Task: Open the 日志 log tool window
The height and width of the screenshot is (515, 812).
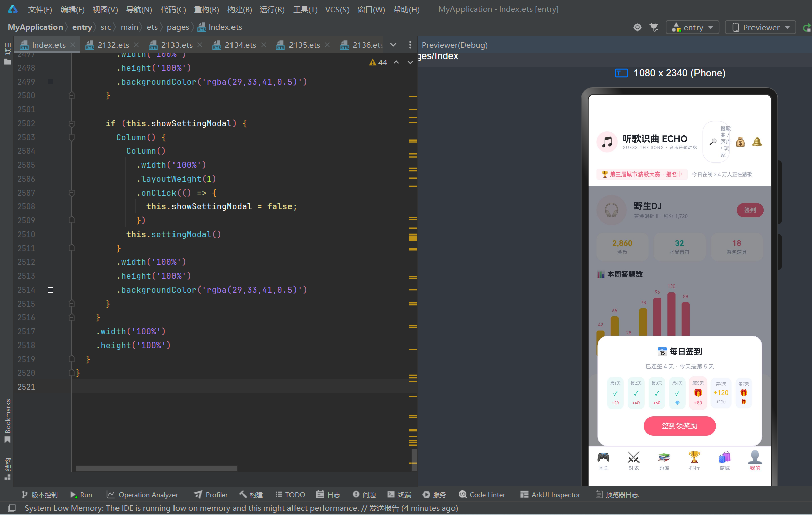Action: coord(328,495)
